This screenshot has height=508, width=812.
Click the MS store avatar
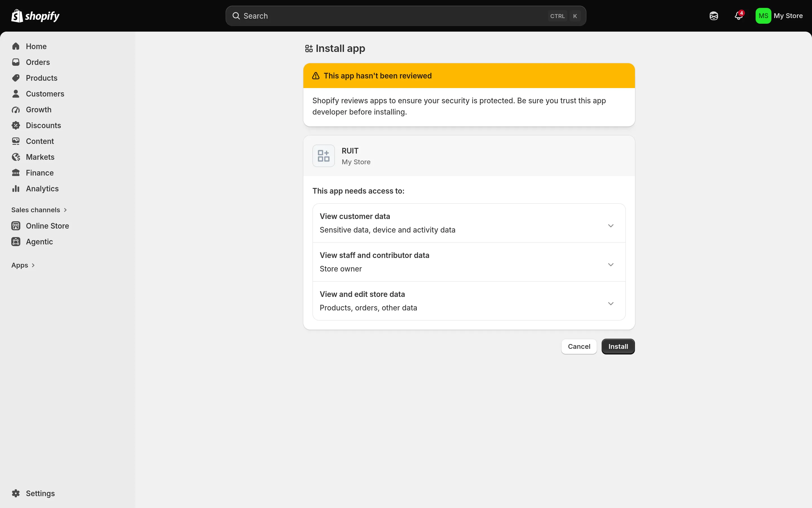763,16
